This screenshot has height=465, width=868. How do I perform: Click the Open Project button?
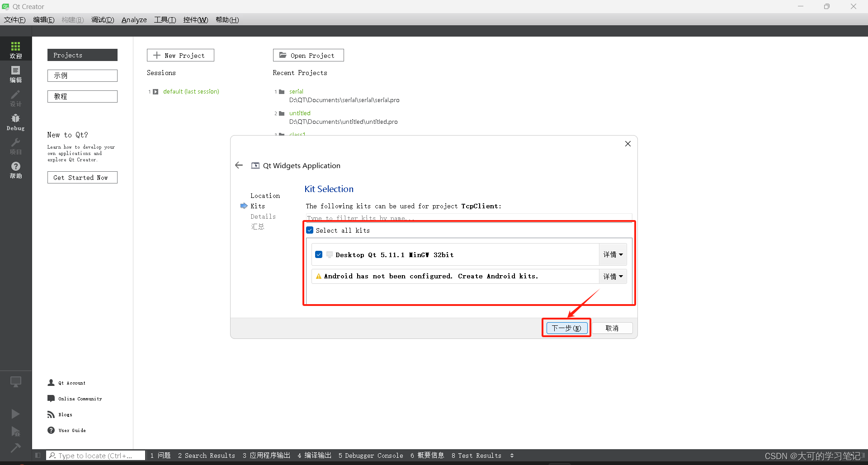tap(308, 55)
